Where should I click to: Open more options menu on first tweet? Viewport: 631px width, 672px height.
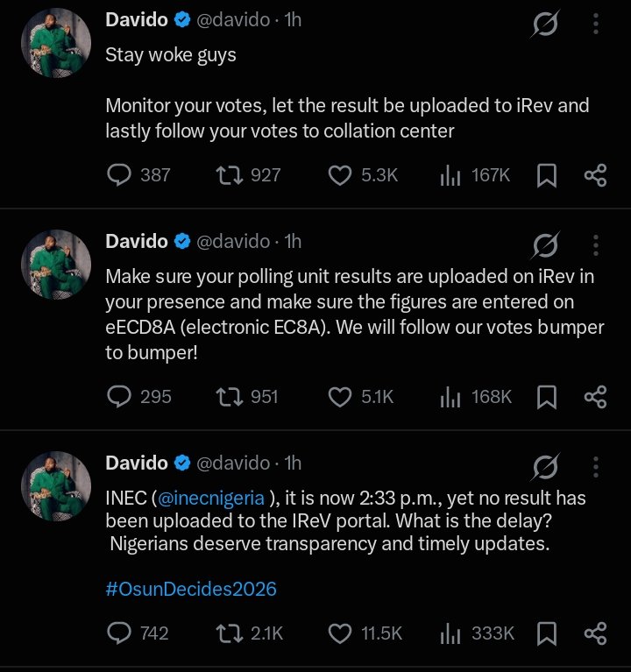click(x=595, y=23)
